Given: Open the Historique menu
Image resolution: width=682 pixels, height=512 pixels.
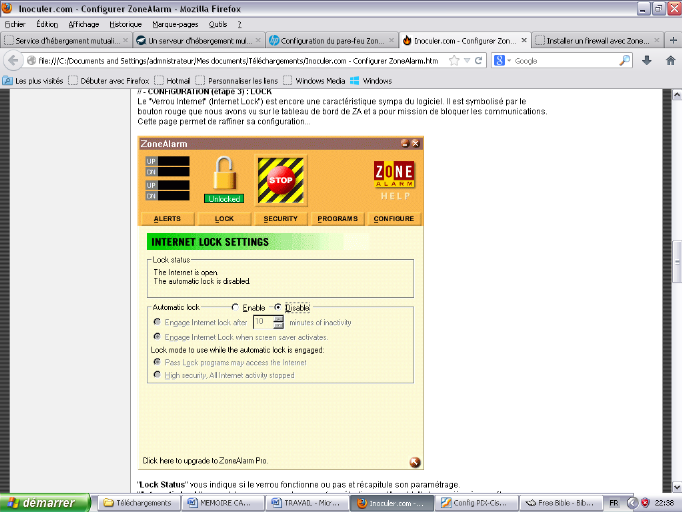Looking at the screenshot, I should [125, 24].
